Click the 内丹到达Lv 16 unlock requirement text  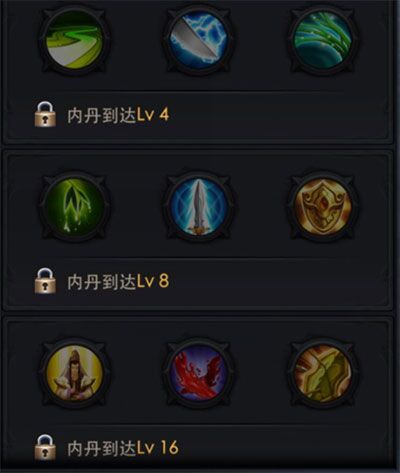[x=123, y=448]
